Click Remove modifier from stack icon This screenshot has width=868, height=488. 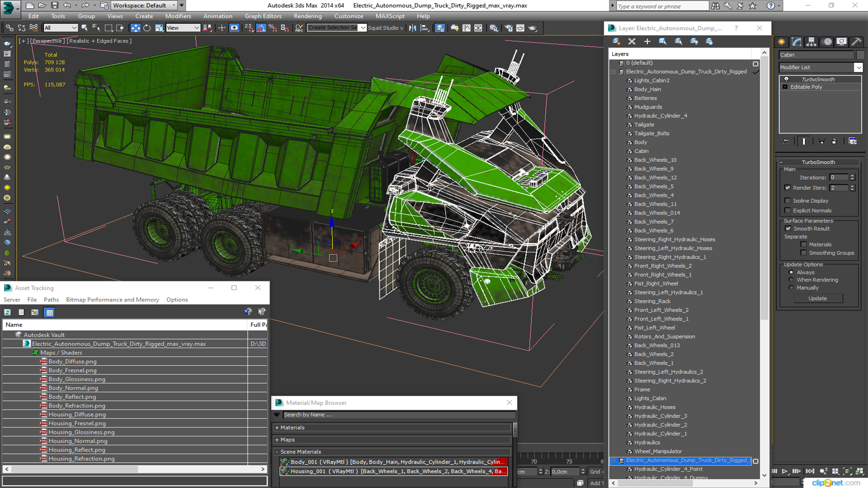[x=834, y=141]
